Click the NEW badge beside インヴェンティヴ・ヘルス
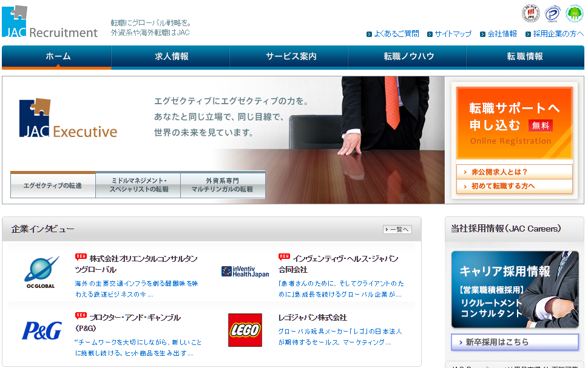Image resolution: width=588 pixels, height=368 pixels. [284, 256]
